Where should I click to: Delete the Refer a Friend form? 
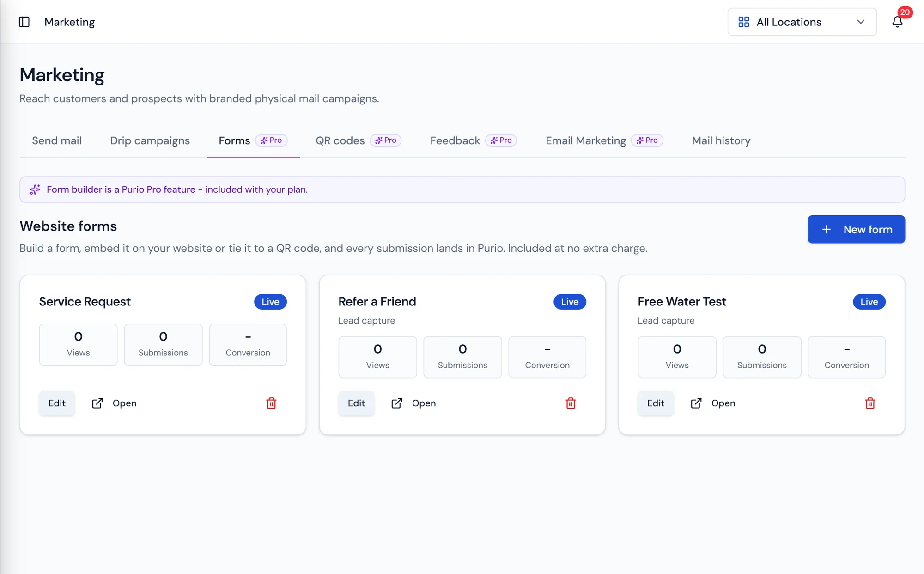click(571, 403)
